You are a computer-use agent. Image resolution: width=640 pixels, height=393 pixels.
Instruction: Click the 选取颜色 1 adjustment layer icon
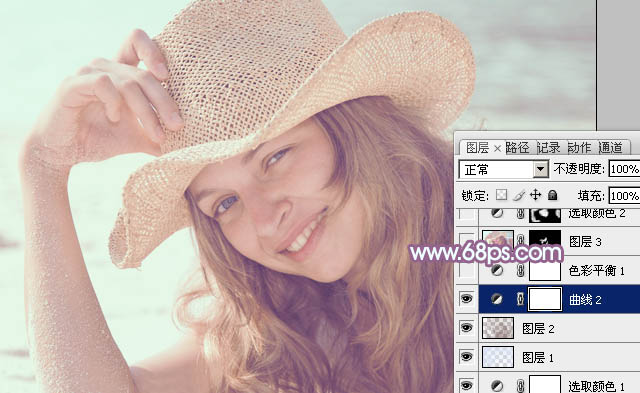coord(497,385)
